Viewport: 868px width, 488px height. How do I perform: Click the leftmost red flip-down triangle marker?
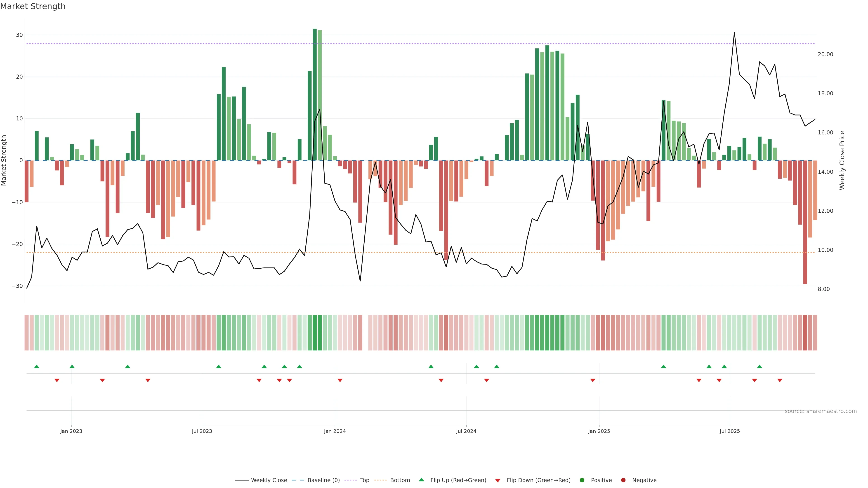[57, 380]
